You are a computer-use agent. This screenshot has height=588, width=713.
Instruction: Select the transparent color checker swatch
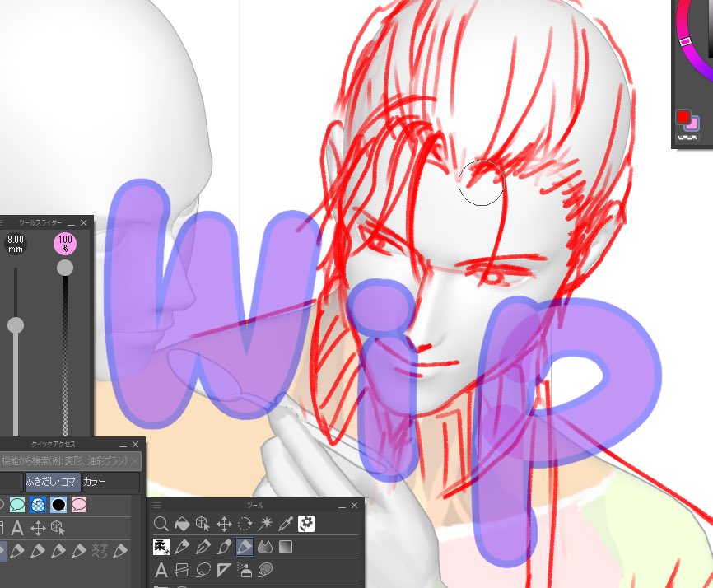click(x=687, y=137)
